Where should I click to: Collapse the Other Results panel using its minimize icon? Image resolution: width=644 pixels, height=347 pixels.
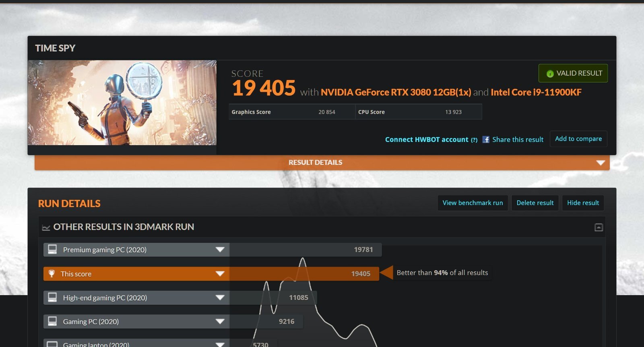[x=599, y=227]
